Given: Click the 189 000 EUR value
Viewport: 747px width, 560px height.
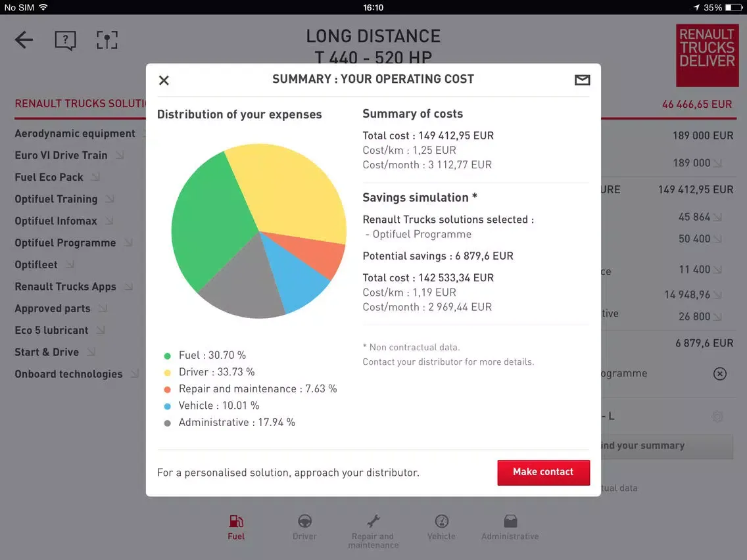Looking at the screenshot, I should coord(703,135).
